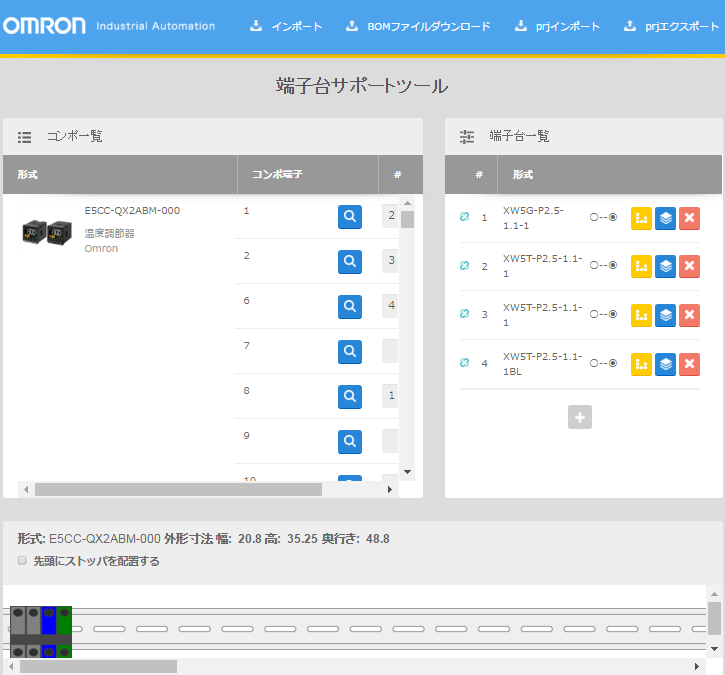725x675 pixels.
Task: Click rail view scroll down arrow
Action: (x=714, y=649)
